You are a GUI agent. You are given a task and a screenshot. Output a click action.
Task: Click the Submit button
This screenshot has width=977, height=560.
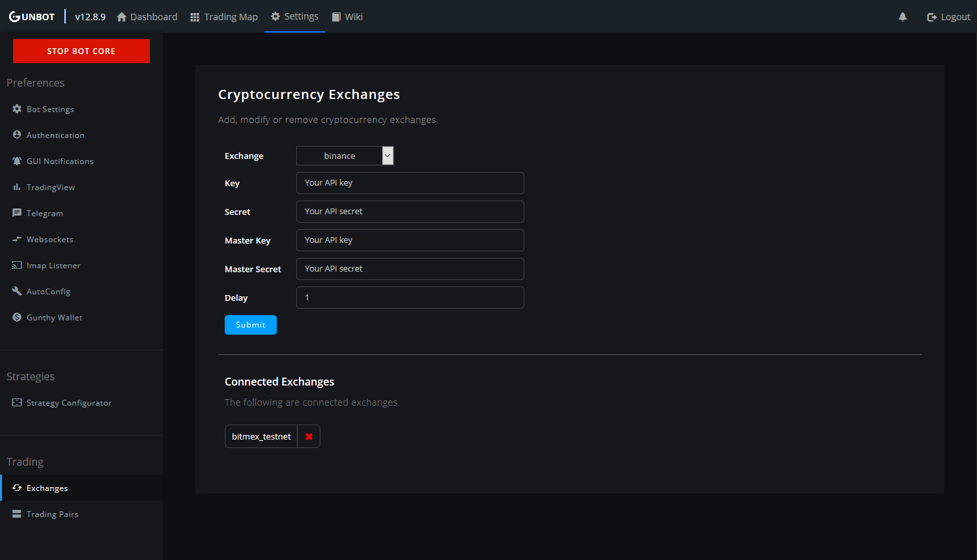[251, 325]
